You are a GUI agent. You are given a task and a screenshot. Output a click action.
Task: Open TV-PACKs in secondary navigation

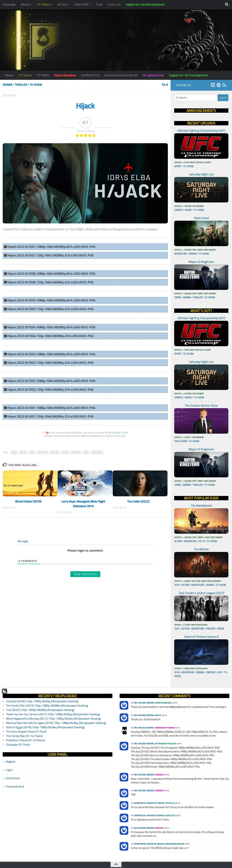click(x=43, y=75)
